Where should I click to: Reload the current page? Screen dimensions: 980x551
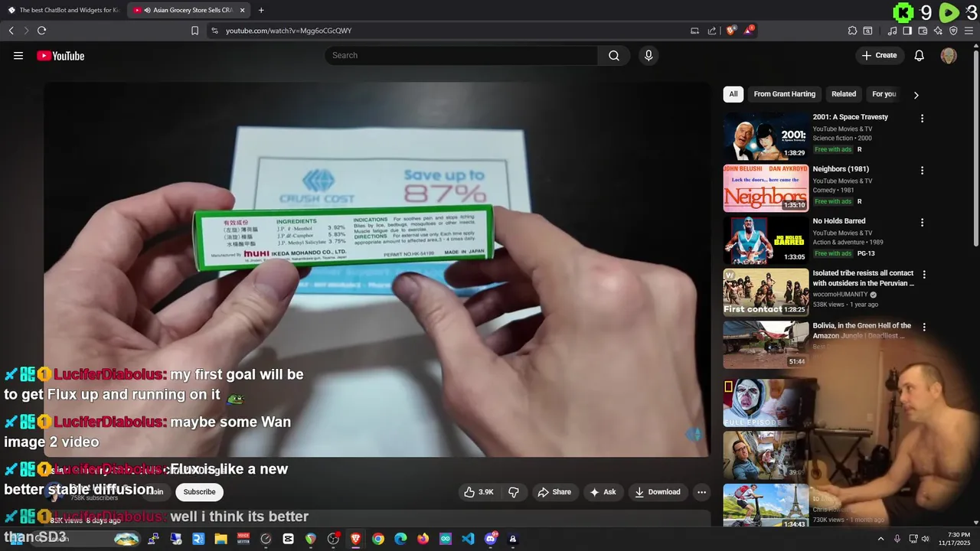point(41,31)
